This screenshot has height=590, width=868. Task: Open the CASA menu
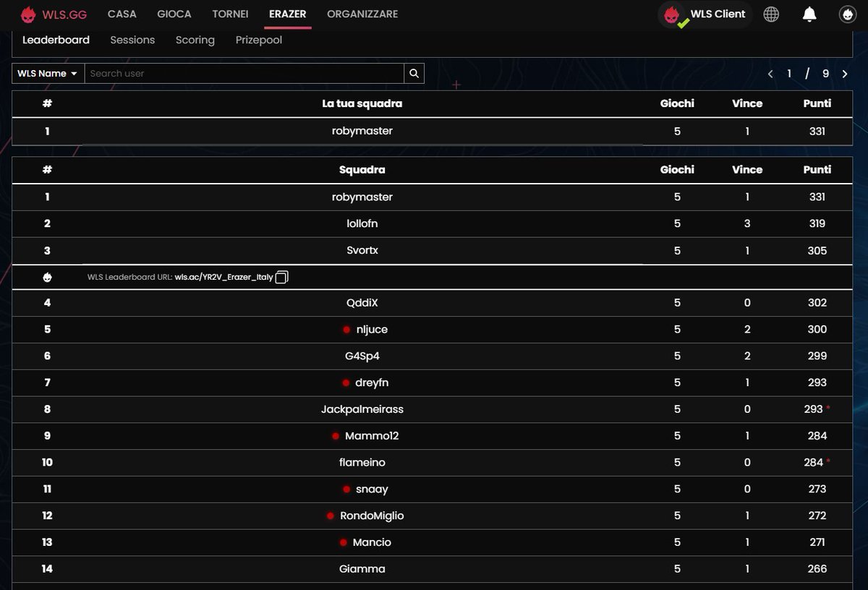[x=122, y=14]
